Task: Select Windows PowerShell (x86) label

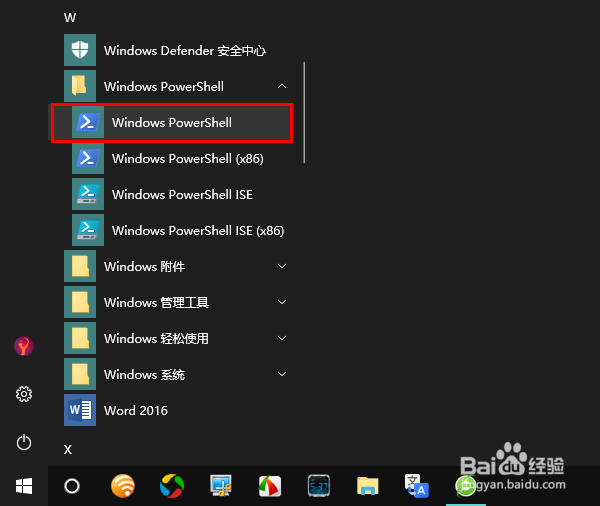Action: (188, 158)
